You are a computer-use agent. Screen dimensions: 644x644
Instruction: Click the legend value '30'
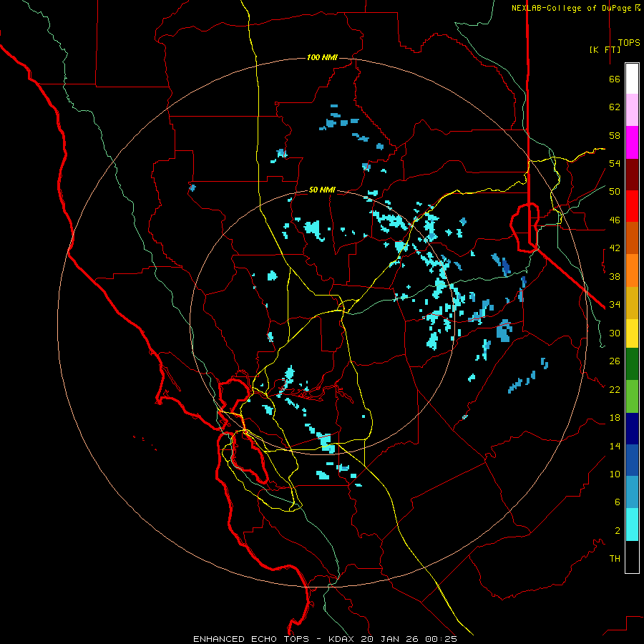615,333
